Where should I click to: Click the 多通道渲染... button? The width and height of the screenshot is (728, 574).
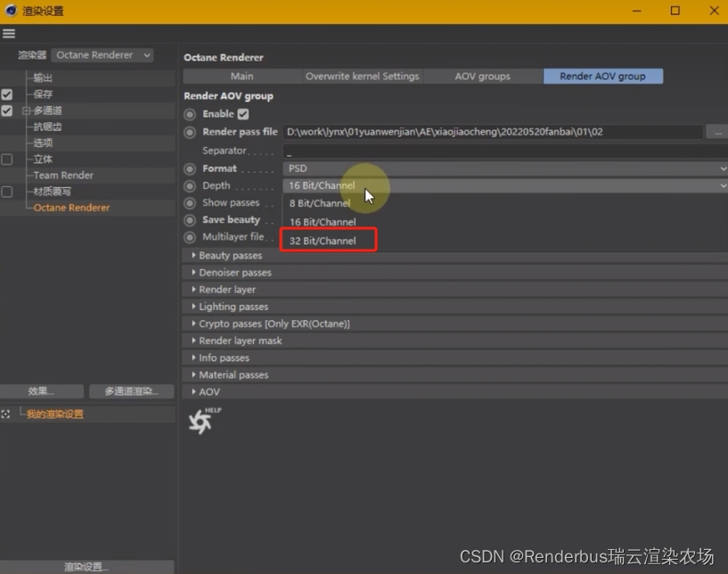[131, 391]
